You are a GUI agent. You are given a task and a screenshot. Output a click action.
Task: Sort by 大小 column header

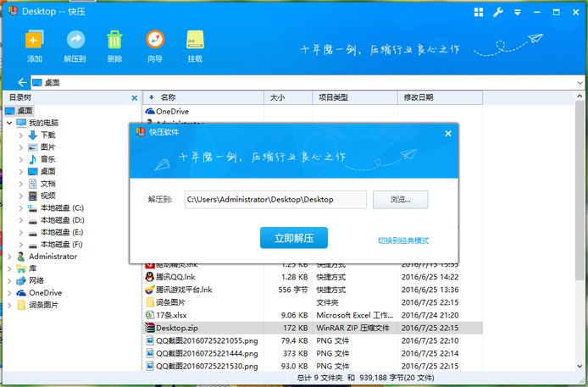click(288, 97)
